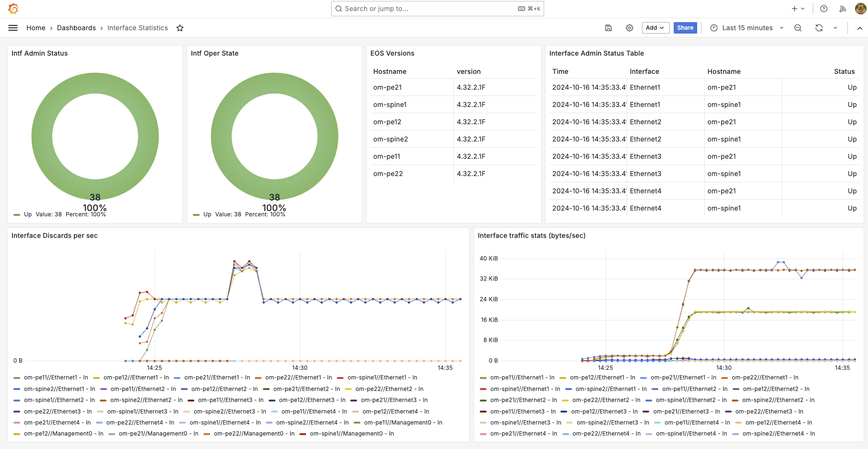Screen dimensions: 868x449
Task: Open the Add dropdown
Action: point(655,28)
